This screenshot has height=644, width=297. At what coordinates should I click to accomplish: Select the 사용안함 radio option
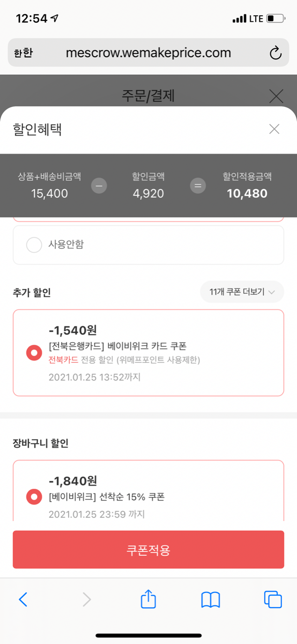(x=34, y=245)
